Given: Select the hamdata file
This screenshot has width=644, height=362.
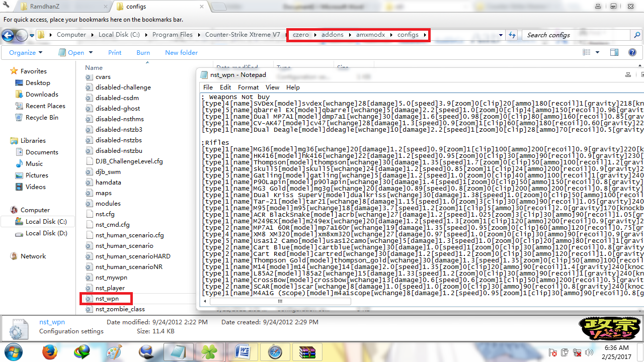Looking at the screenshot, I should coord(103,183).
